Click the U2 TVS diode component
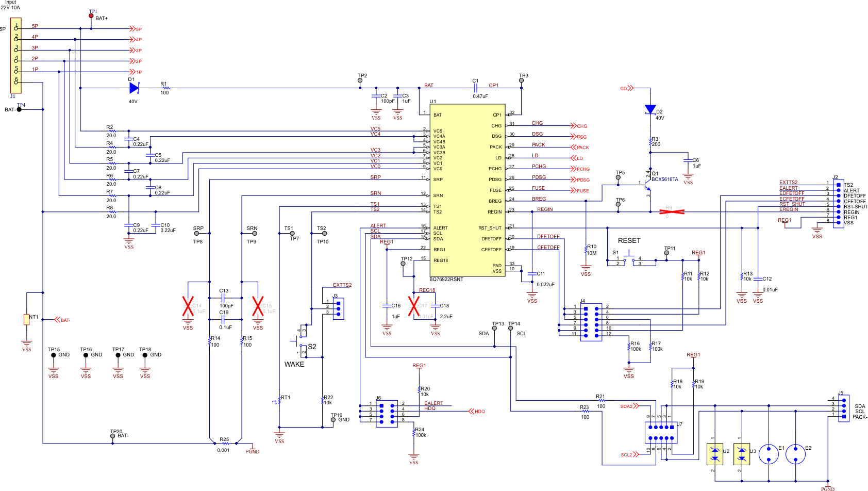 [714, 454]
